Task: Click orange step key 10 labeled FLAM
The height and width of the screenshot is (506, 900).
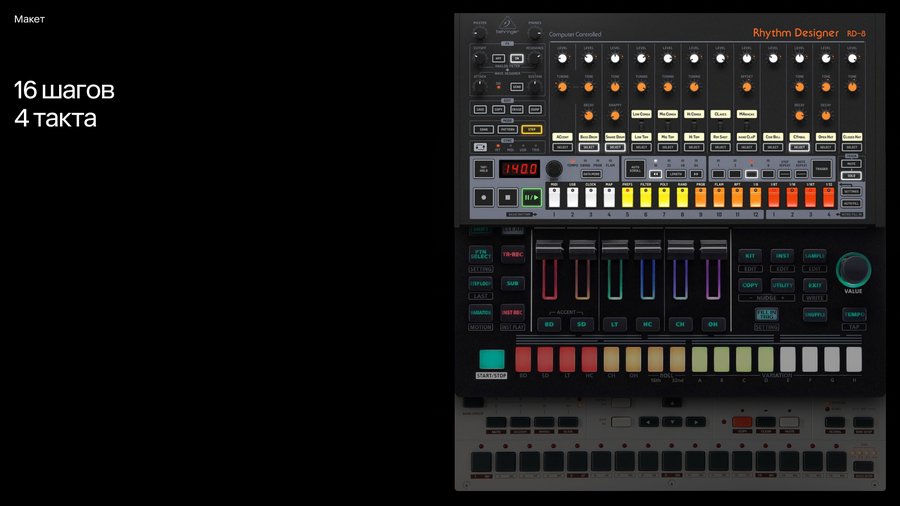Action: click(x=719, y=197)
